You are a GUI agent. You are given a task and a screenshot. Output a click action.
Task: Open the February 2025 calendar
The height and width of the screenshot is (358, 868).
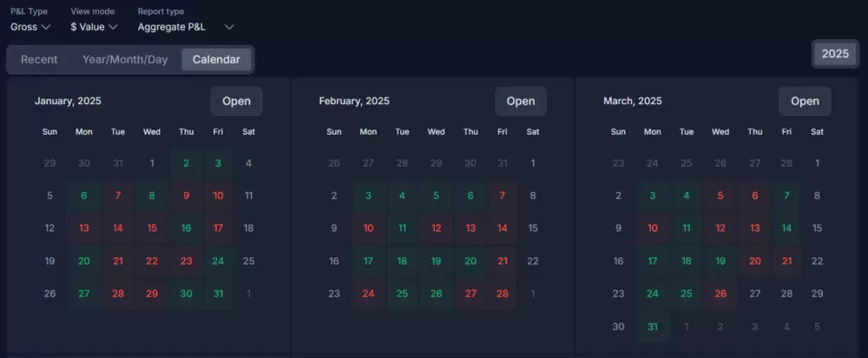click(520, 101)
